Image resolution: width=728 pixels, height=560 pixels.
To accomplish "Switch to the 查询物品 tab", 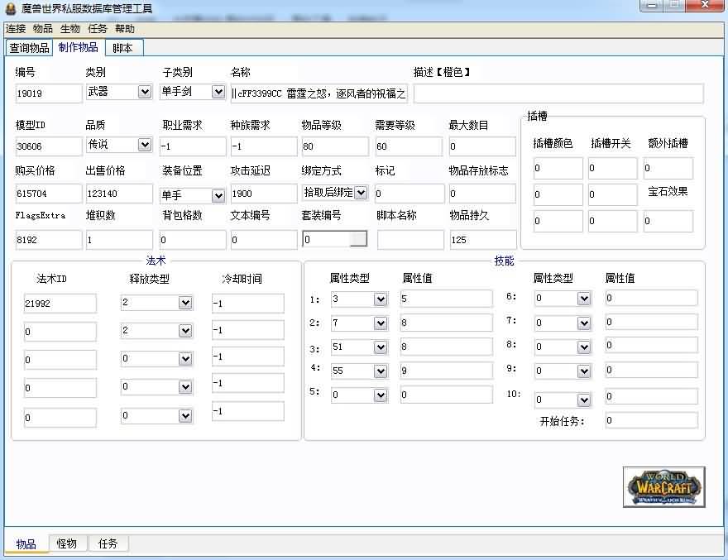I will [29, 48].
